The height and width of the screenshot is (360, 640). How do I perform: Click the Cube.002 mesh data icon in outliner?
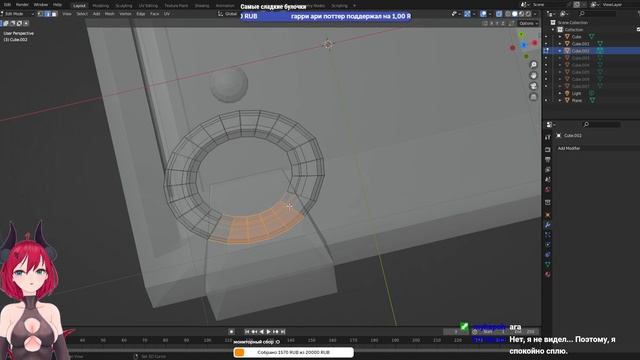pos(600,51)
